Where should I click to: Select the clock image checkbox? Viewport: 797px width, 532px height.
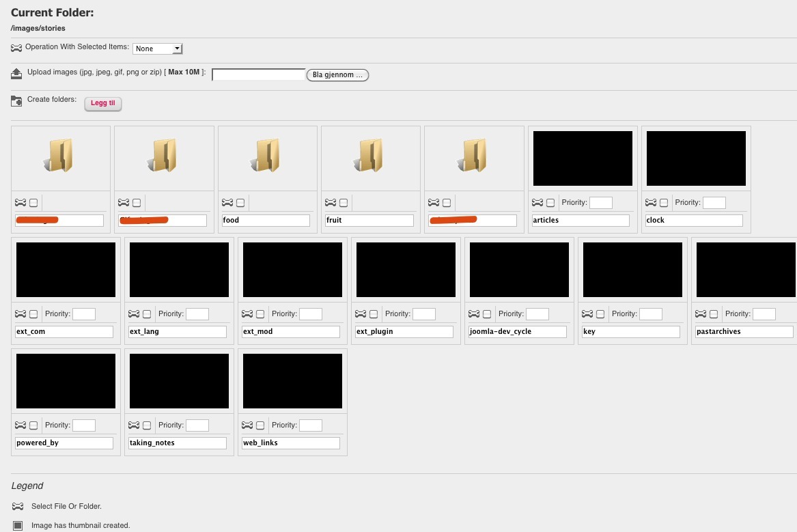[x=664, y=203]
